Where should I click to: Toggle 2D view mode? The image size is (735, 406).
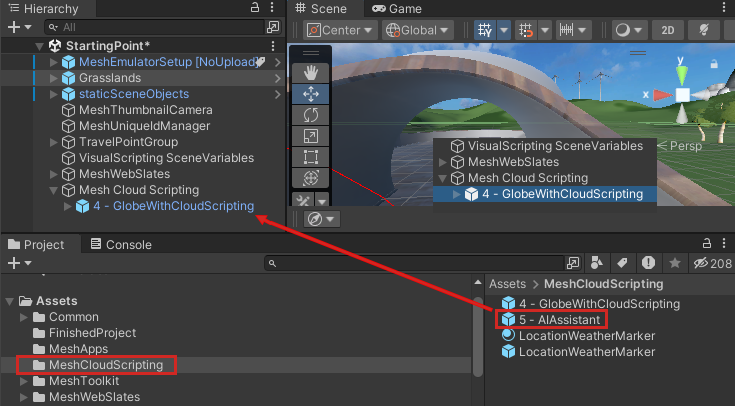pyautogui.click(x=668, y=30)
